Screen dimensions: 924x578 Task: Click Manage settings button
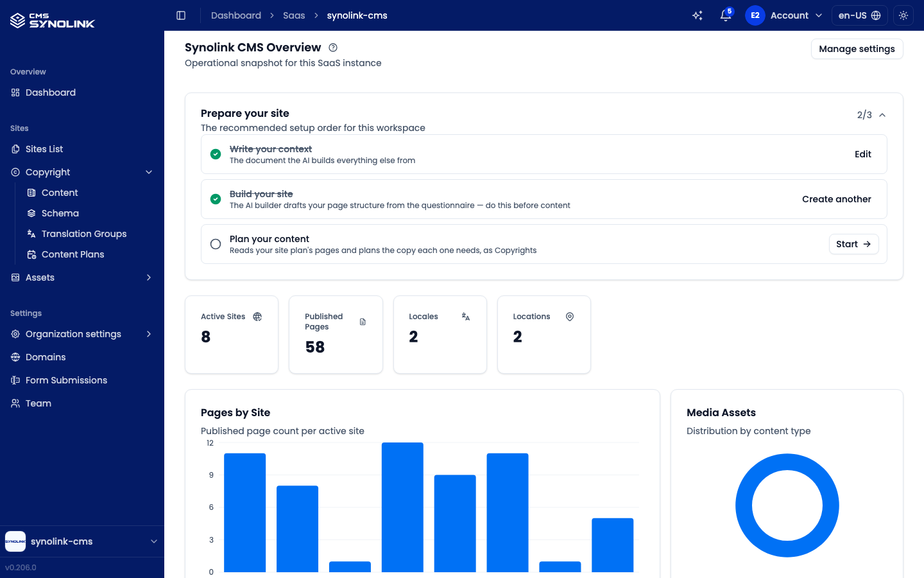click(x=857, y=49)
